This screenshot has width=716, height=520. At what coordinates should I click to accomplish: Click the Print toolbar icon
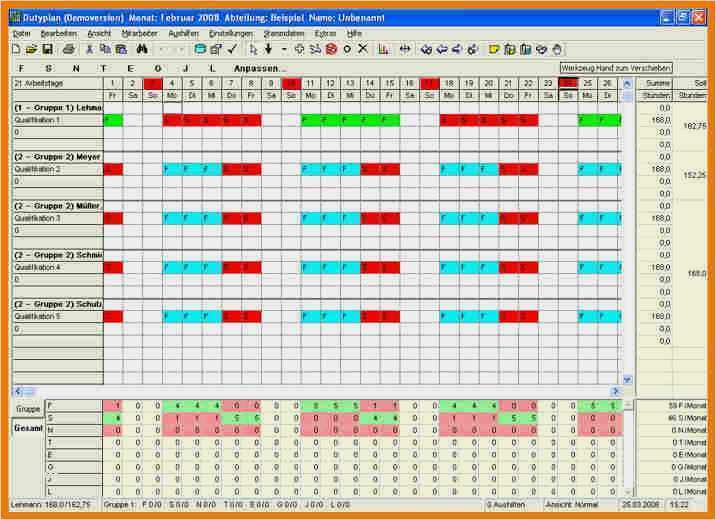tap(68, 49)
